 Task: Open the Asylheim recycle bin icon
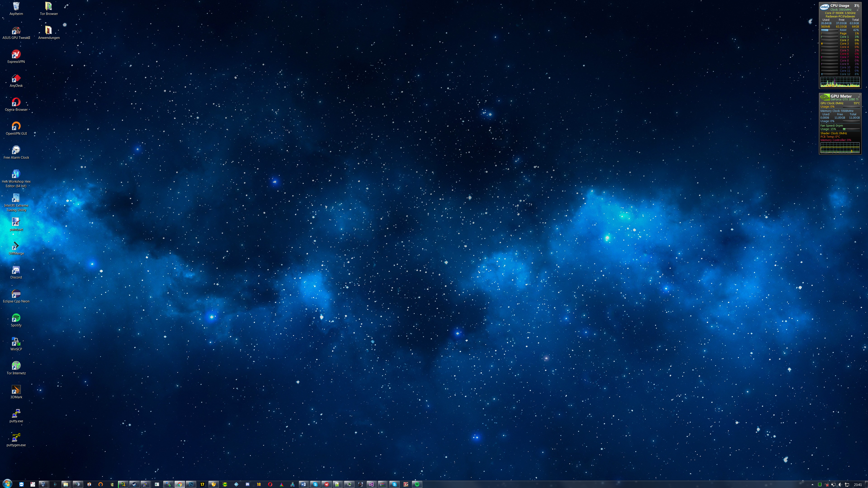(x=16, y=8)
